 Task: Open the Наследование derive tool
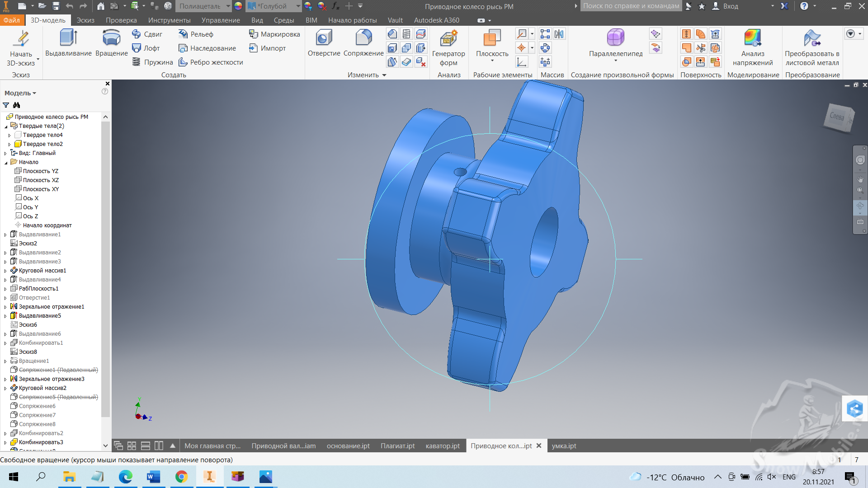pos(207,48)
